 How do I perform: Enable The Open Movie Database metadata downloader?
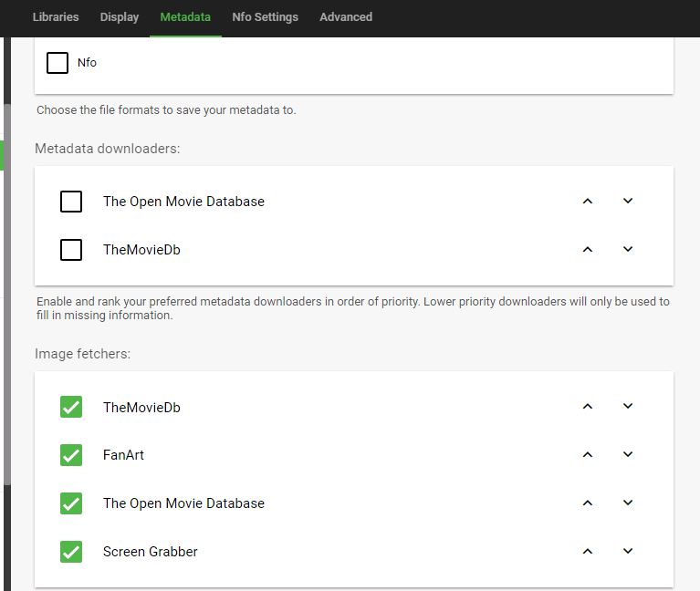pyautogui.click(x=71, y=202)
